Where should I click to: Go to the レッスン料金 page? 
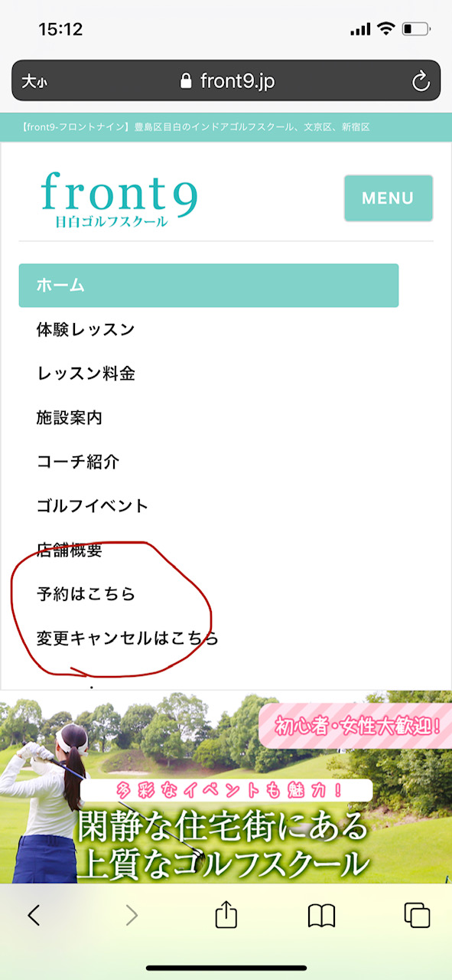click(86, 374)
